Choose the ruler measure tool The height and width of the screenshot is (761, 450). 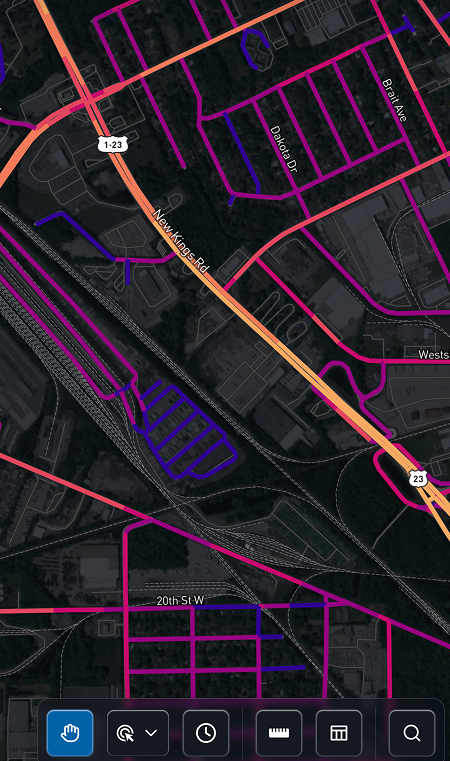(279, 733)
